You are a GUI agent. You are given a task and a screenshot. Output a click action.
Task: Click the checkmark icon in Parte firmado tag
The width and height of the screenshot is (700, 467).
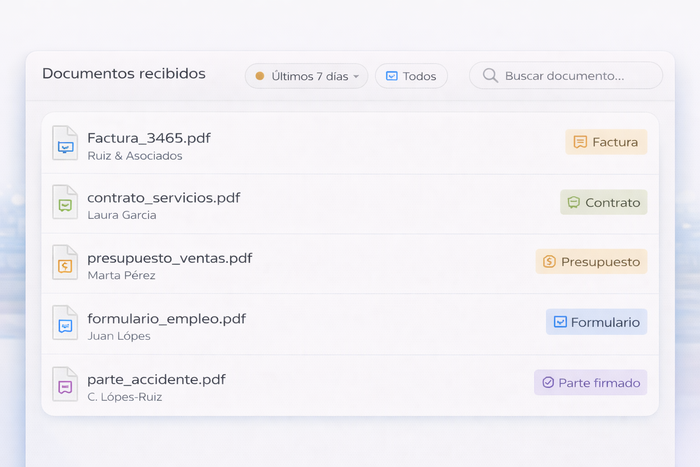(x=548, y=383)
